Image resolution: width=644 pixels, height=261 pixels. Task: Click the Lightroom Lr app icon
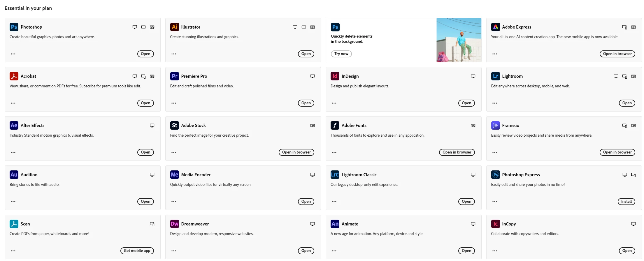coord(495,76)
